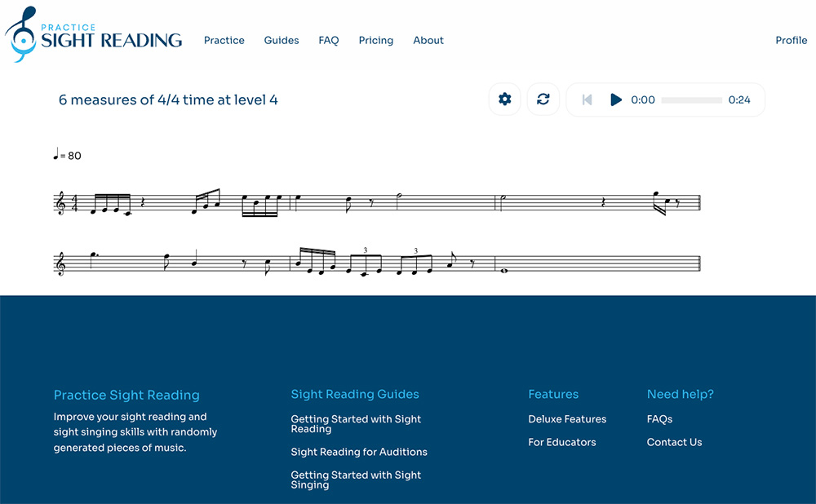Open your Profile
Screen dimensions: 816x504
pos(791,40)
